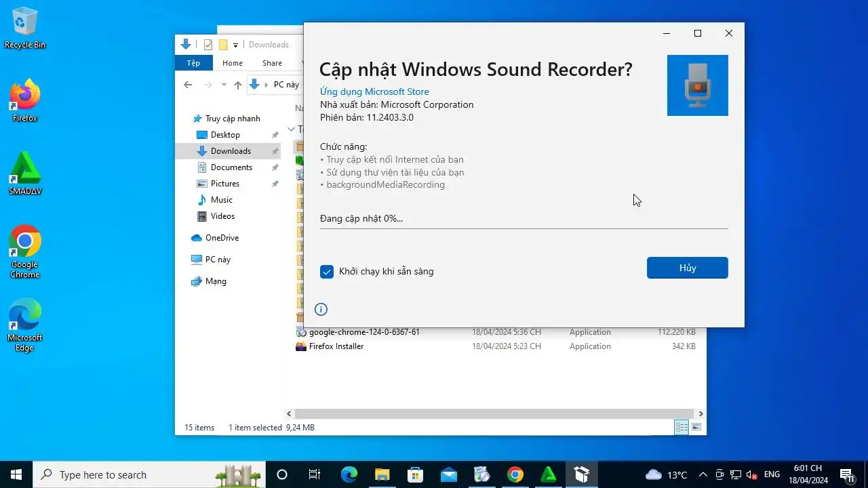Open weather widget showing 13°C

667,474
